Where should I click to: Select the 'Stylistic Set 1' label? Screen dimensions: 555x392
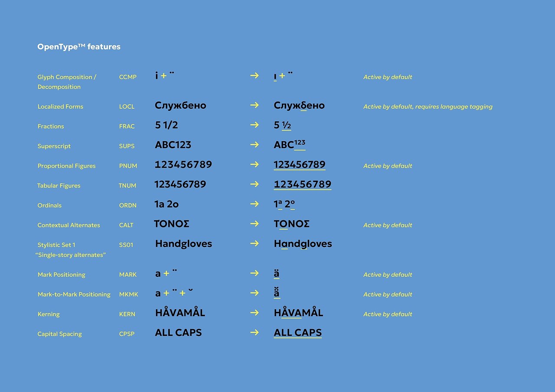(x=56, y=245)
